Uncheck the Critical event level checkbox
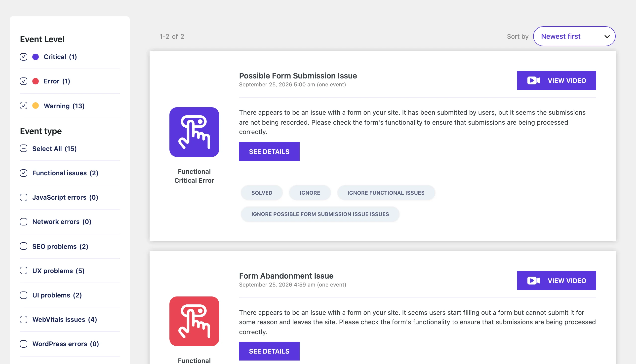Viewport: 636px width, 364px height. (24, 57)
